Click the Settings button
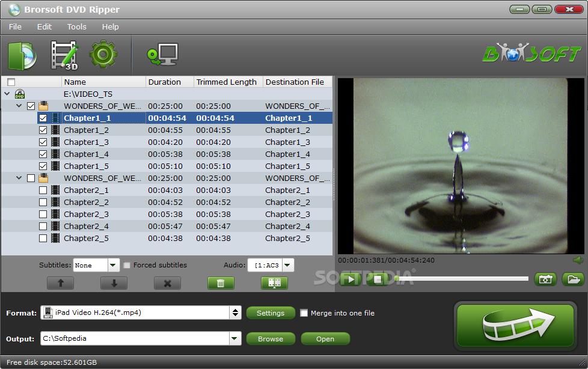The image size is (588, 369). (x=271, y=313)
